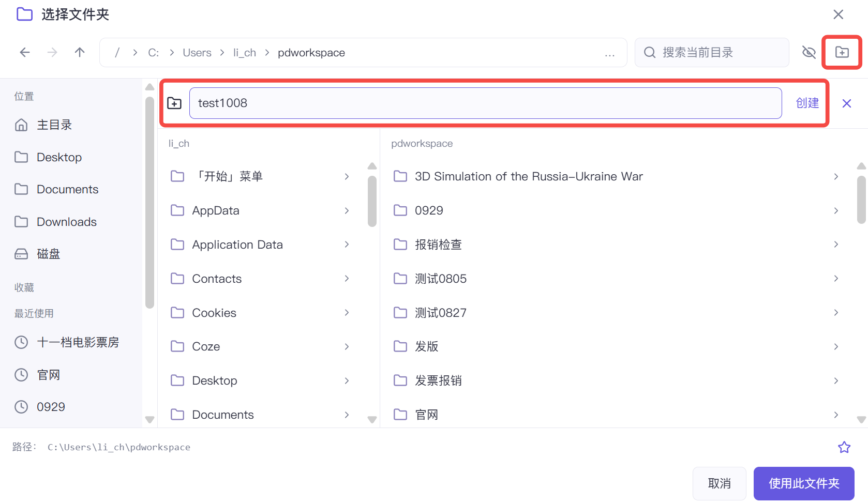Navigate up one directory level
868x503 pixels.
80,52
